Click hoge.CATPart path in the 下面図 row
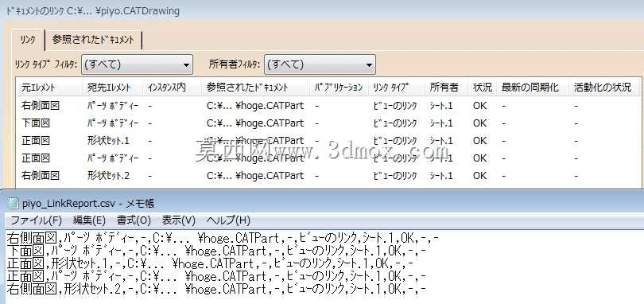This screenshot has width=644, height=304. (255, 123)
